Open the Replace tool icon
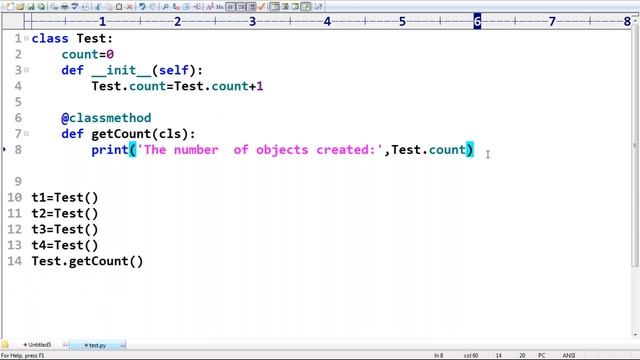The image size is (640, 360). click(176, 7)
